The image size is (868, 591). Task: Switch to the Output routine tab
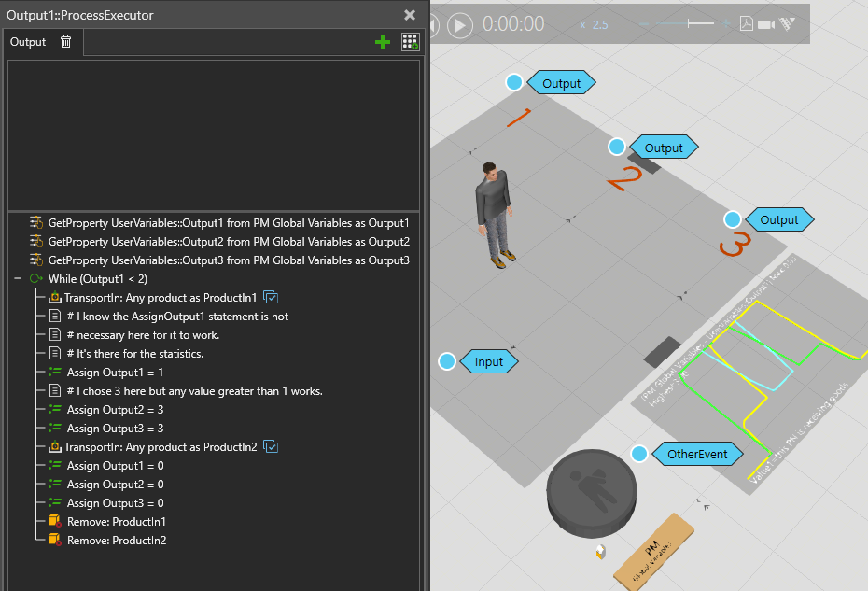point(28,42)
